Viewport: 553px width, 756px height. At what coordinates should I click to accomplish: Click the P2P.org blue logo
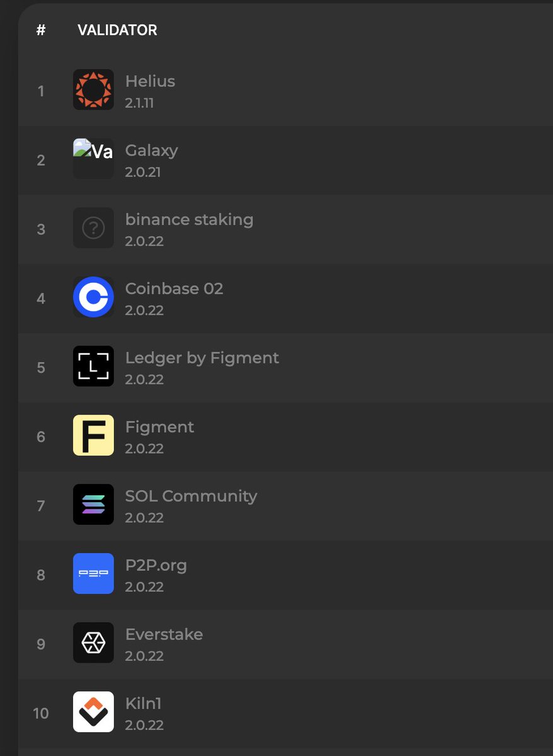(93, 573)
